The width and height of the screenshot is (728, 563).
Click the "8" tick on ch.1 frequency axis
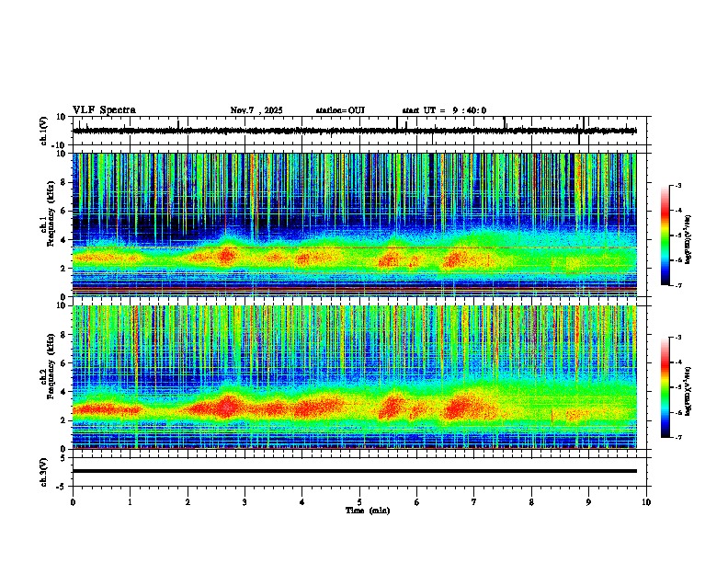pos(63,182)
